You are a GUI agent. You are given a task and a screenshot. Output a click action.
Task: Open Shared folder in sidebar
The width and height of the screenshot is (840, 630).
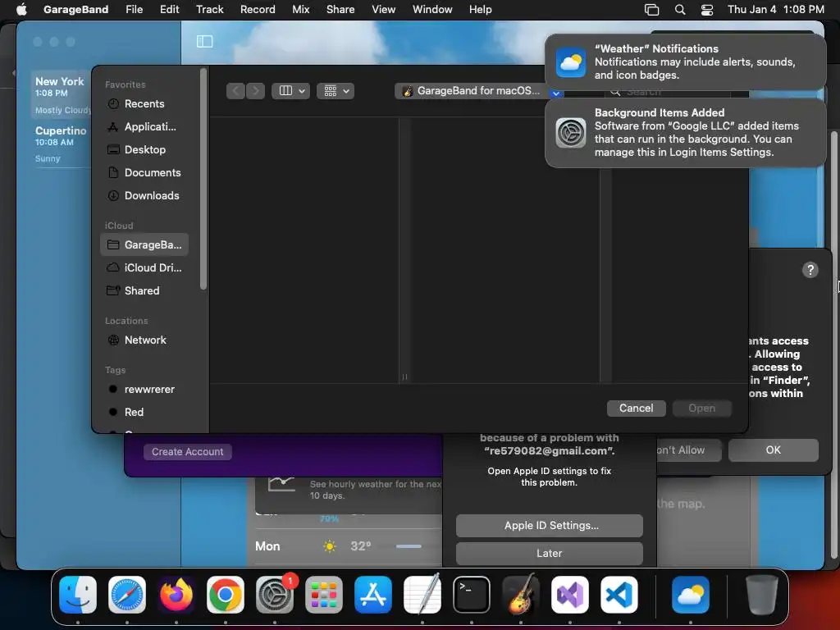(x=144, y=291)
